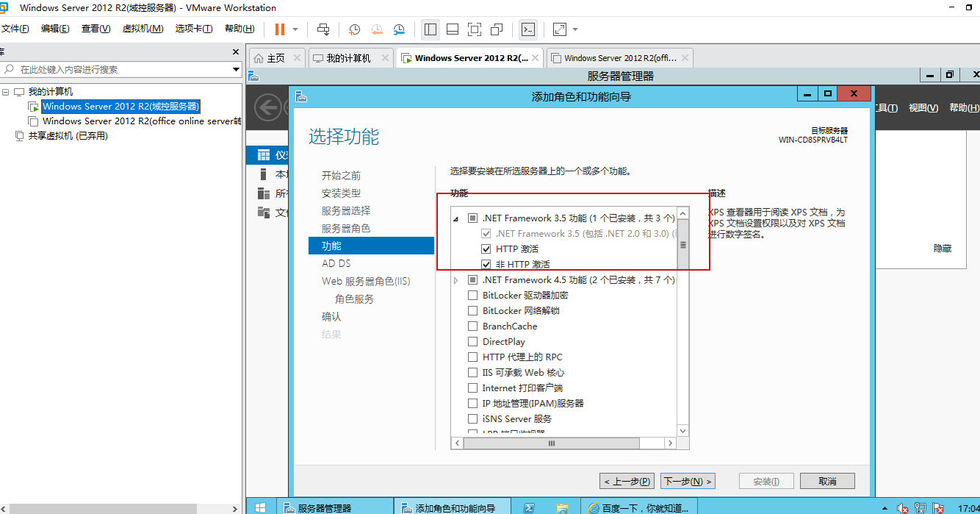Screen dimensions: 980x514
Task: Open File Explorer from guest taskbar
Action: click(x=562, y=507)
